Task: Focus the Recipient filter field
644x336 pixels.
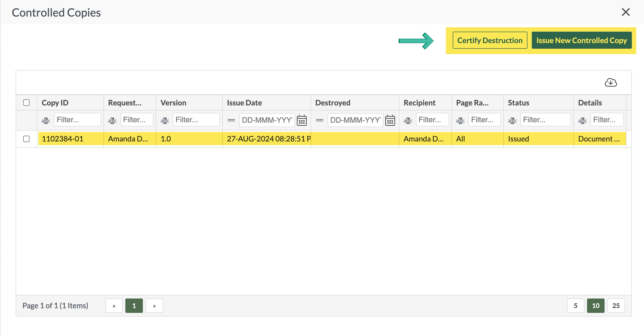Action: pos(432,120)
